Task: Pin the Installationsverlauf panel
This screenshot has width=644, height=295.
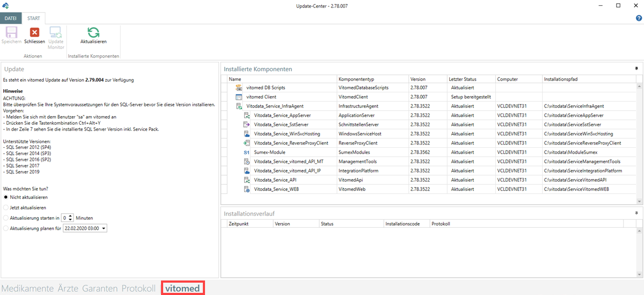Action: tap(636, 213)
